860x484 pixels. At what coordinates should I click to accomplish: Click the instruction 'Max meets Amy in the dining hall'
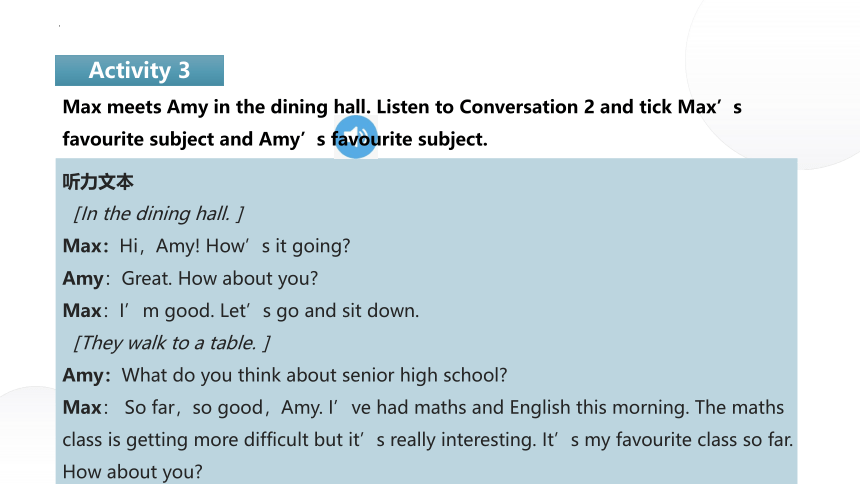click(217, 107)
